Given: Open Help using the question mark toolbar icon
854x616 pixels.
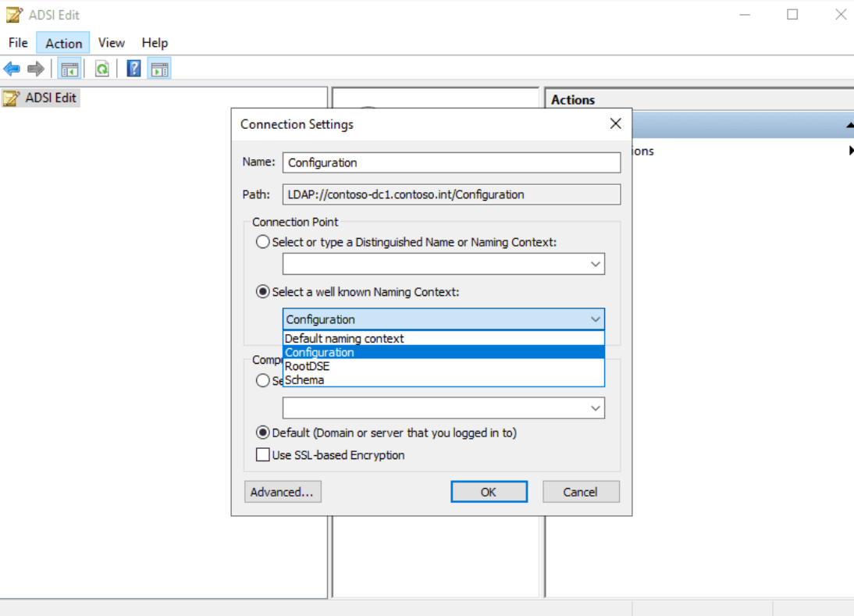Looking at the screenshot, I should pyautogui.click(x=133, y=68).
